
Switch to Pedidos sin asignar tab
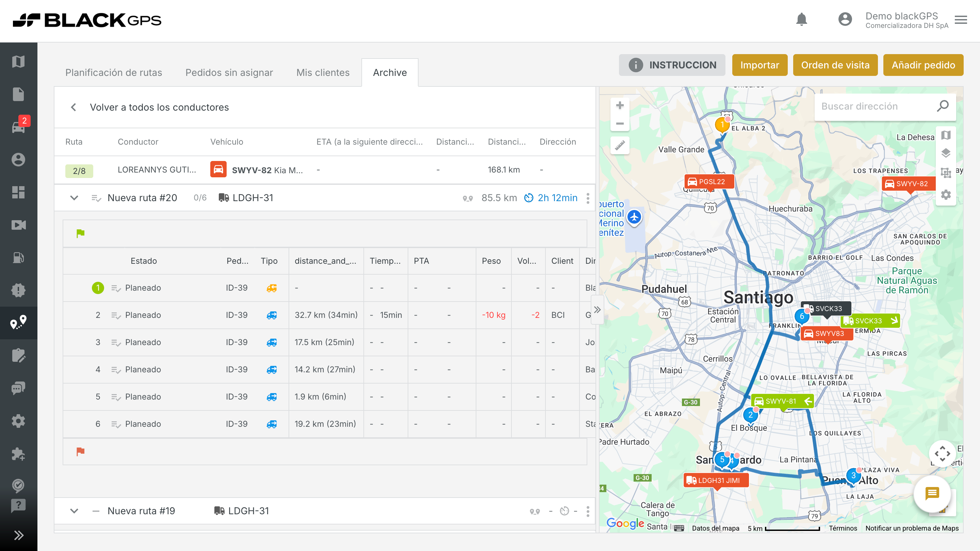coord(229,73)
